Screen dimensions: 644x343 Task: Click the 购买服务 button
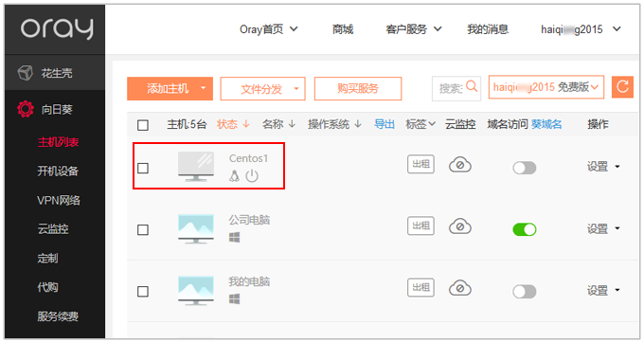coord(358,88)
